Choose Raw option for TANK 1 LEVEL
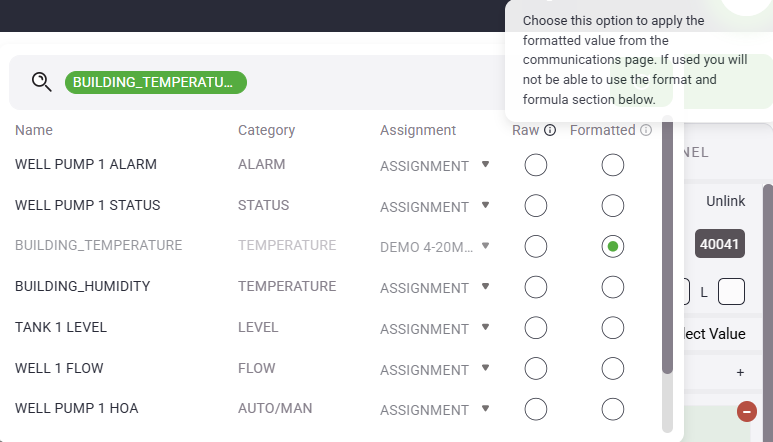 click(536, 328)
